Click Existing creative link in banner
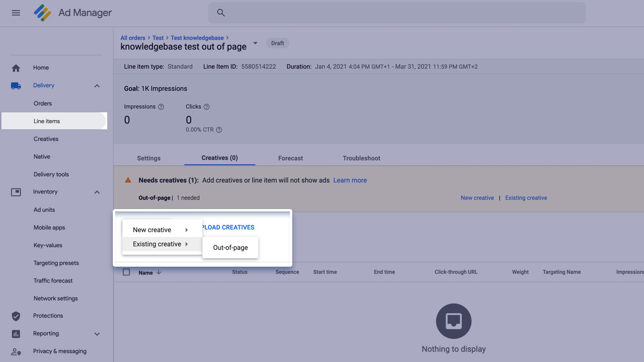 click(526, 198)
